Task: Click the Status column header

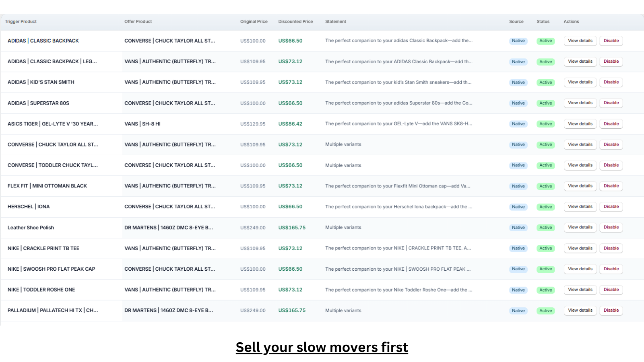Action: click(543, 22)
